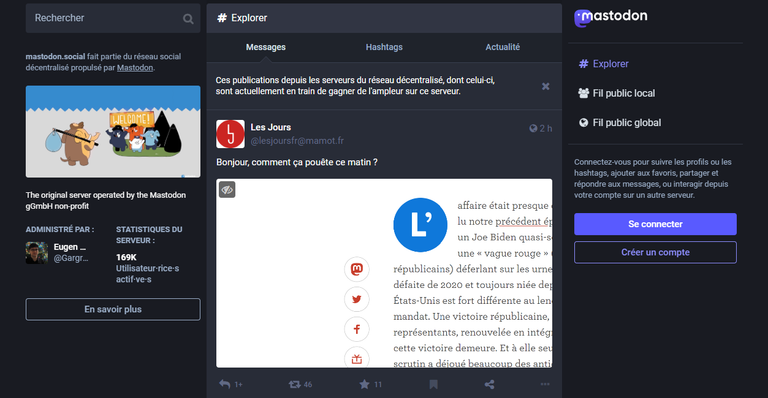768x398 pixels.
Task: Bookmark the Les Jours post
Action: tap(433, 384)
